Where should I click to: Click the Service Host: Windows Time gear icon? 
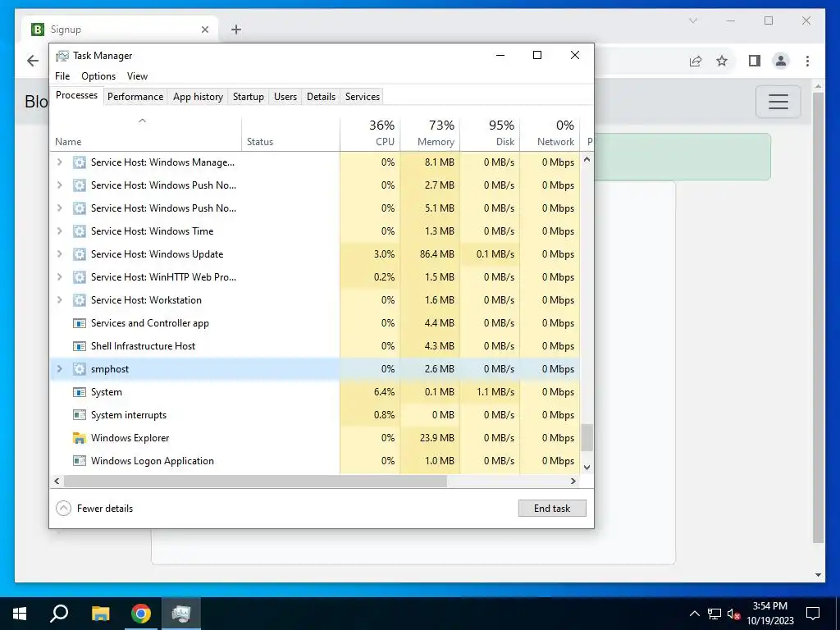(80, 231)
